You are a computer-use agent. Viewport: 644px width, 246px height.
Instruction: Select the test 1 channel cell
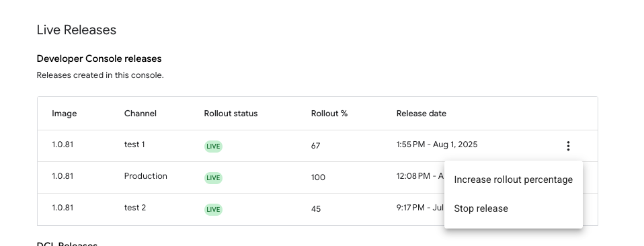point(134,145)
